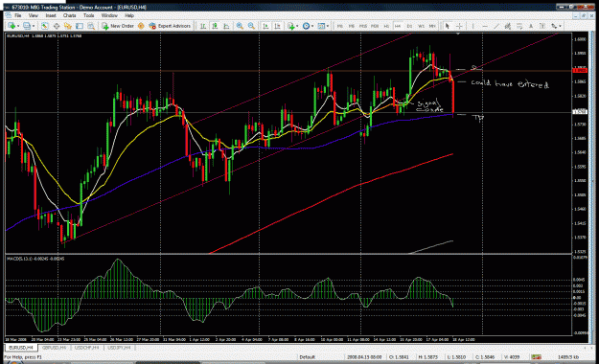
Task: Select the cursor pointer tool
Action: pyautogui.click(x=448, y=26)
